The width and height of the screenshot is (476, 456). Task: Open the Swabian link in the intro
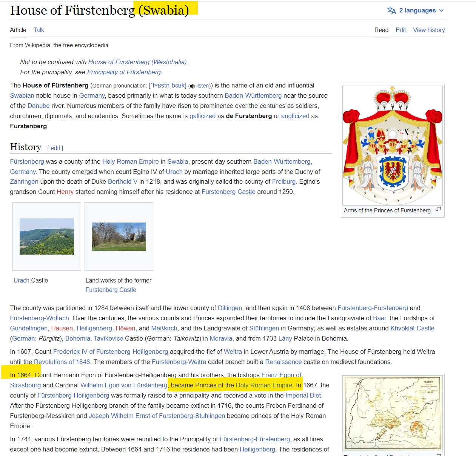[x=22, y=95]
